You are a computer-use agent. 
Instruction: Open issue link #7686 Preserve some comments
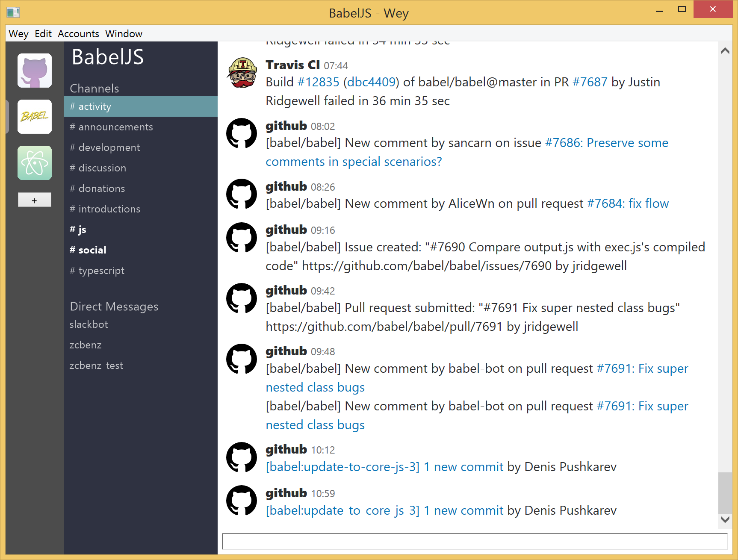coord(607,143)
